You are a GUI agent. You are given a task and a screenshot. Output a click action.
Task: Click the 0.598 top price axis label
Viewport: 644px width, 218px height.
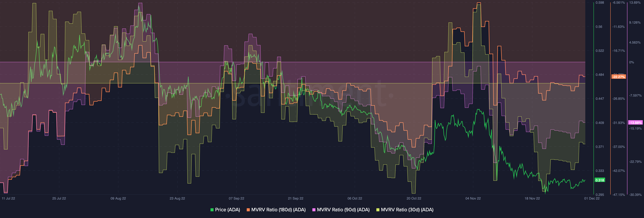coord(600,3)
